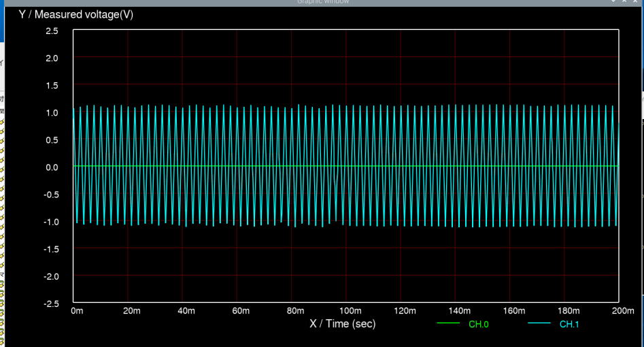Click the 120m tick label on time axis
This screenshot has height=347, width=644.
point(405,311)
